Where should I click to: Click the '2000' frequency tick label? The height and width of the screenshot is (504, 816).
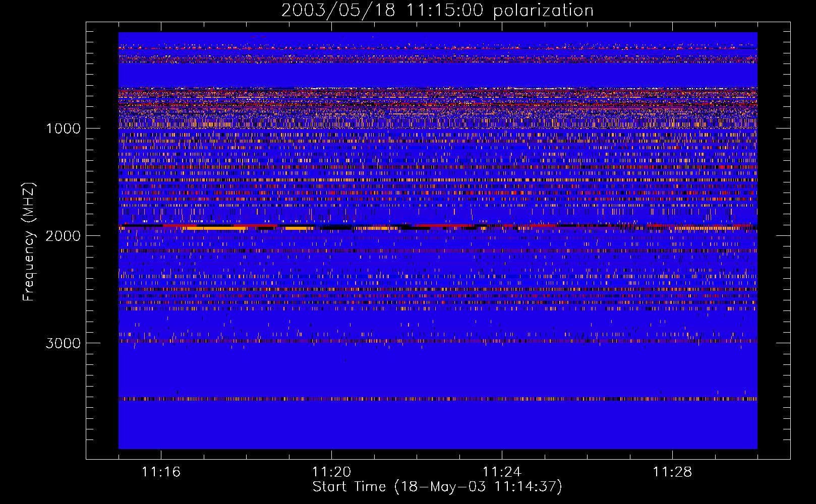[63, 236]
